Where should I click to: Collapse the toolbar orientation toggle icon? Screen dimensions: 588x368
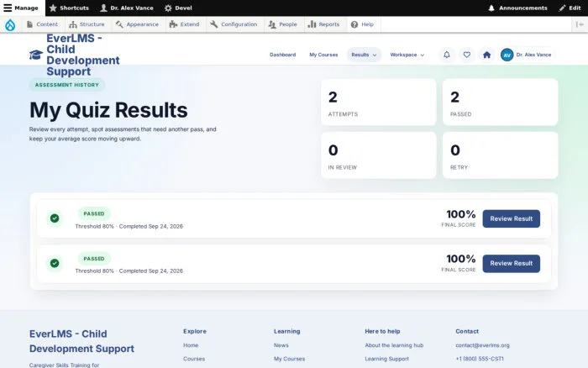[580, 24]
